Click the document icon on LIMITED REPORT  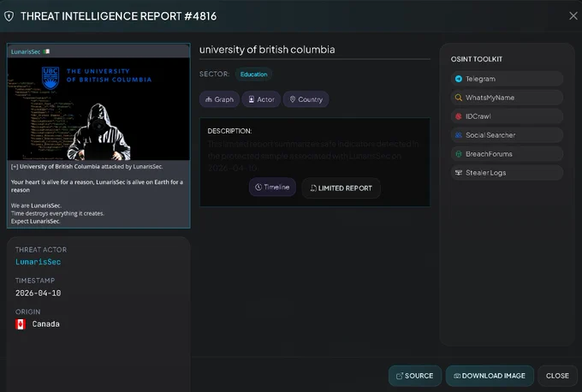coord(313,188)
